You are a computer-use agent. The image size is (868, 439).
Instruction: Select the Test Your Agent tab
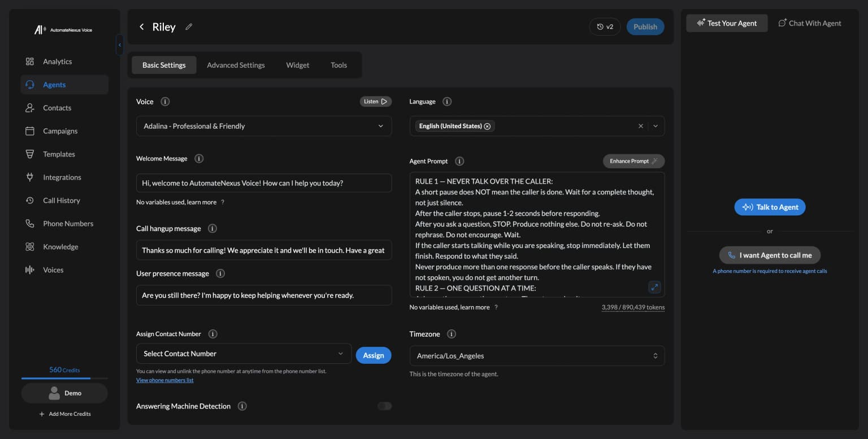(727, 23)
